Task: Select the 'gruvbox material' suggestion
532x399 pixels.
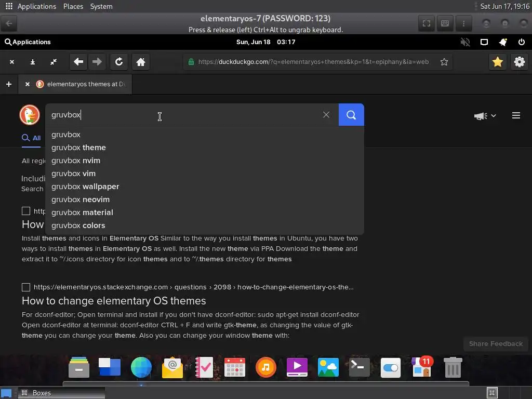Action: [205, 212]
